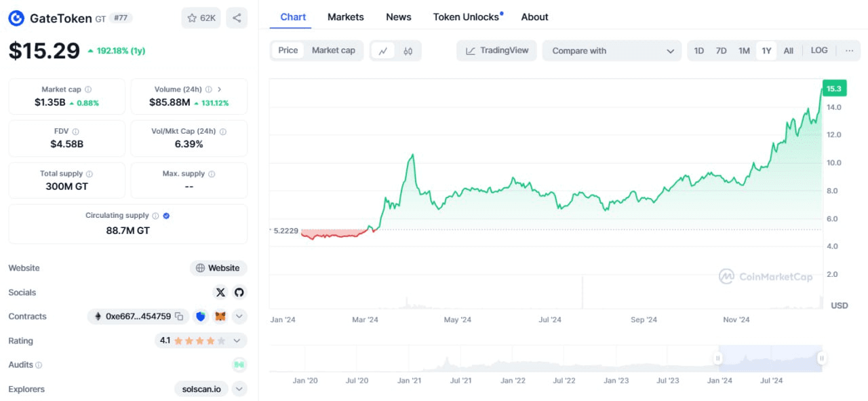Open the TradingView chart button
868x401 pixels.
[x=497, y=50]
